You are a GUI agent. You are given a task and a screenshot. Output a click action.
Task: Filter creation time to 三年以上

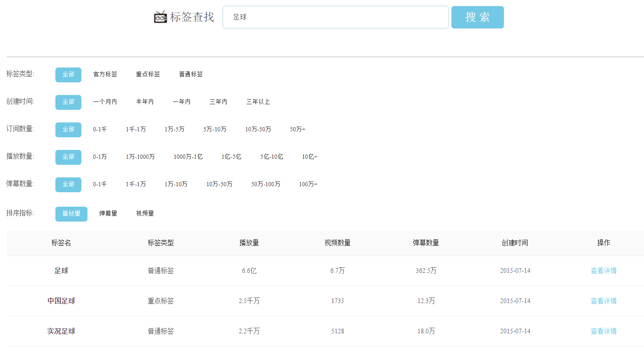(258, 102)
